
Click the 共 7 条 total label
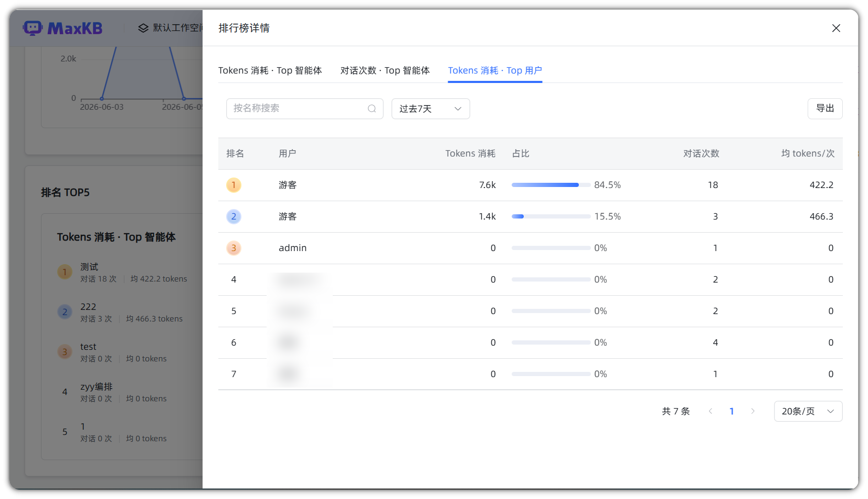(676, 411)
